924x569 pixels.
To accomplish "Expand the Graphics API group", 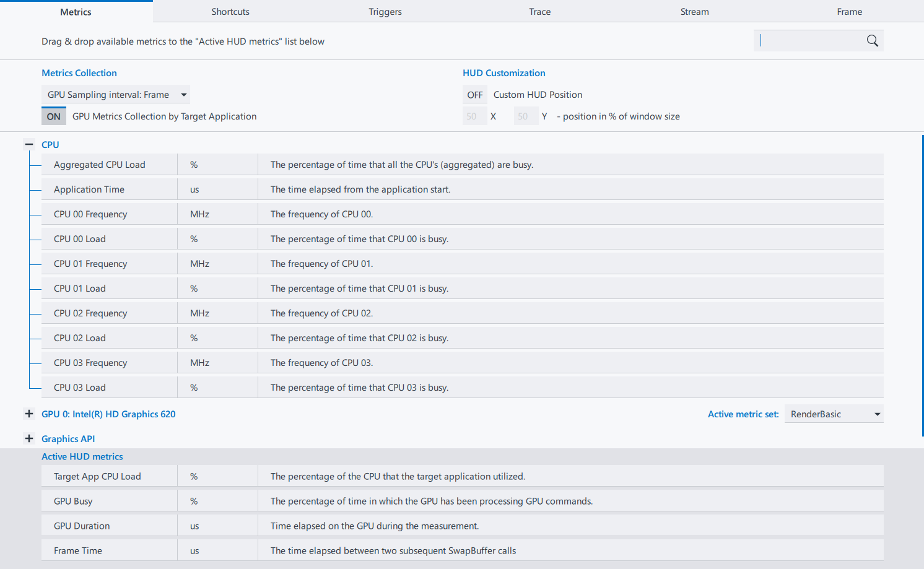I will pos(28,438).
